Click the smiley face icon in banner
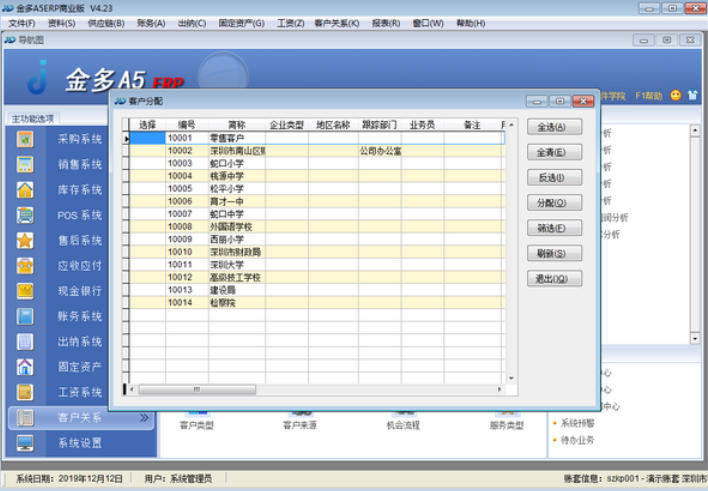 coord(675,95)
